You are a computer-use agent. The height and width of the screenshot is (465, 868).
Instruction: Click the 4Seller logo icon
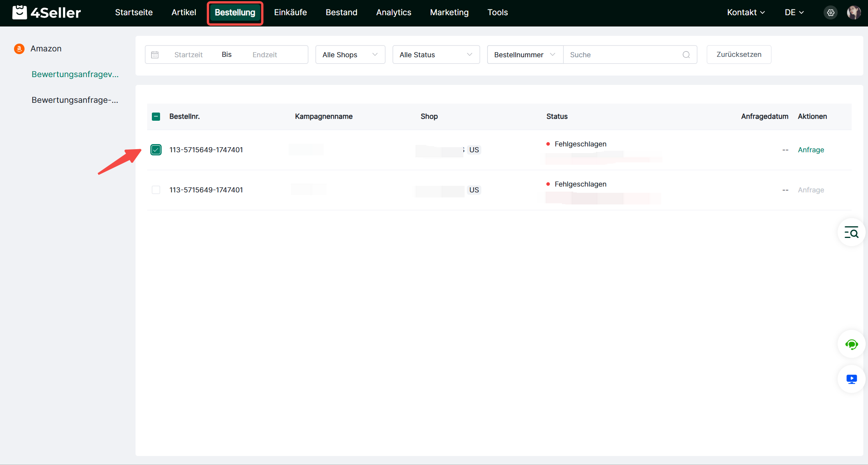(x=19, y=12)
